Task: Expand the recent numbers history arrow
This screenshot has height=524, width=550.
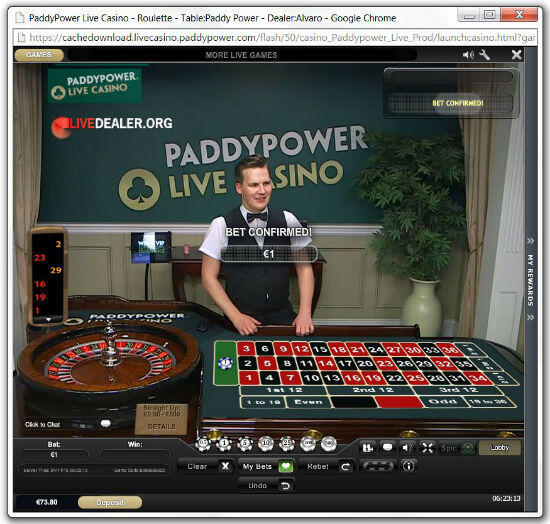Action: point(48,319)
